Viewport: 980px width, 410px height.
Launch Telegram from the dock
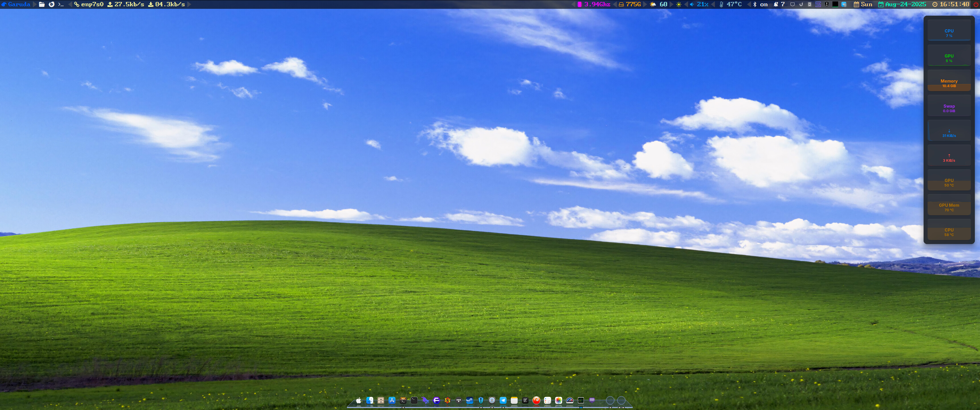[503, 400]
